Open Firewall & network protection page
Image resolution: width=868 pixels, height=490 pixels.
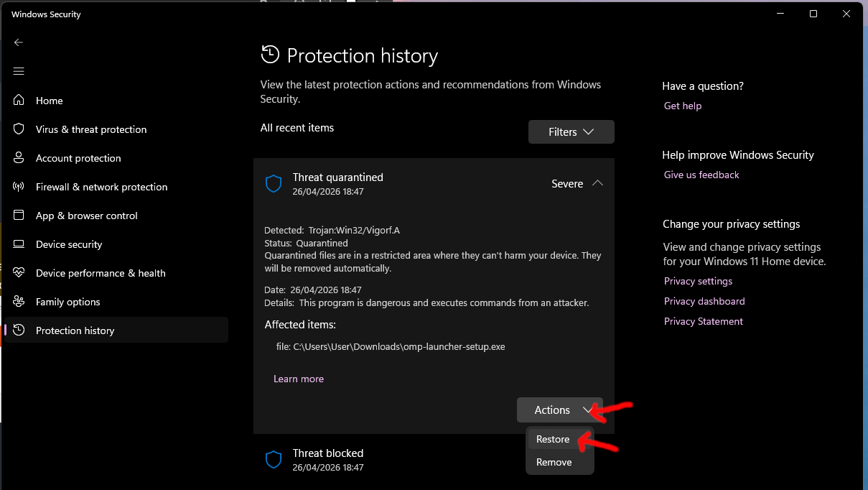point(116,187)
